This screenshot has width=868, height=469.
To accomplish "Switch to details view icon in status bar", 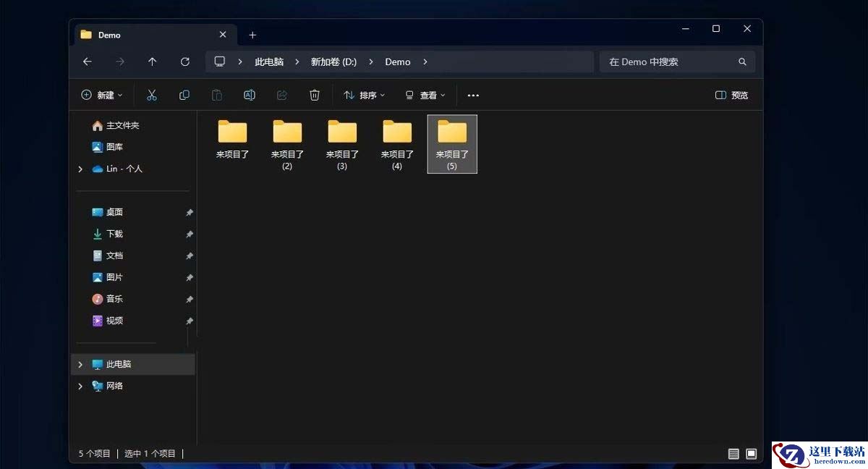I will coord(733,454).
